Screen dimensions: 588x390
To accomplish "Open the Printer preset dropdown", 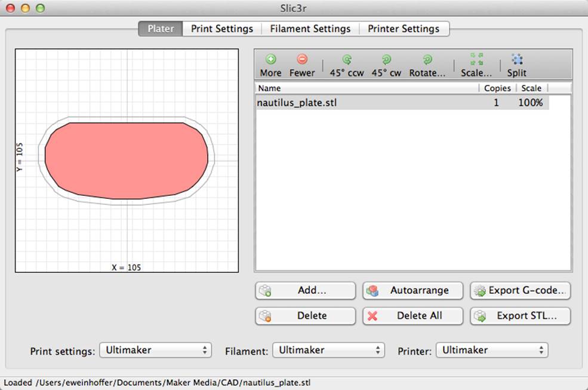I will coord(492,350).
